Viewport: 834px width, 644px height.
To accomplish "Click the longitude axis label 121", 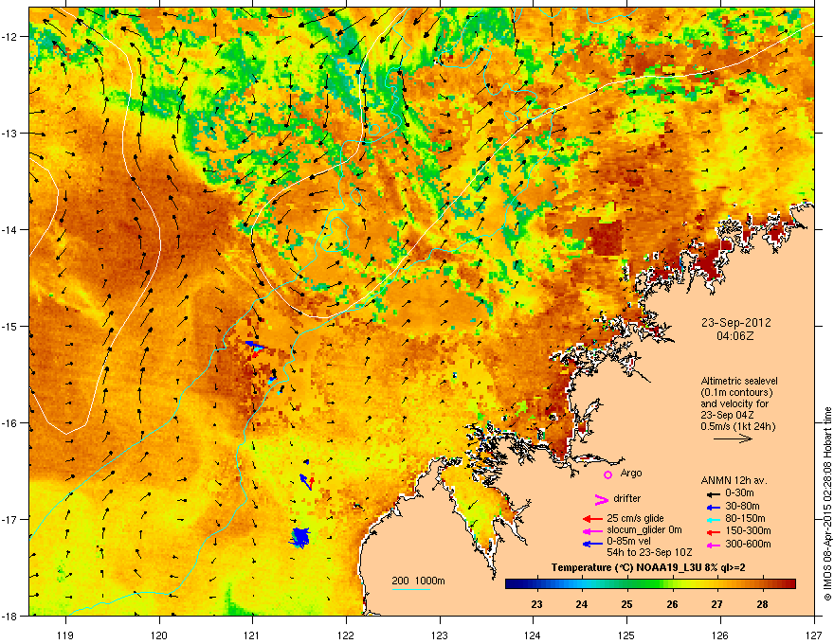I will coord(252,635).
